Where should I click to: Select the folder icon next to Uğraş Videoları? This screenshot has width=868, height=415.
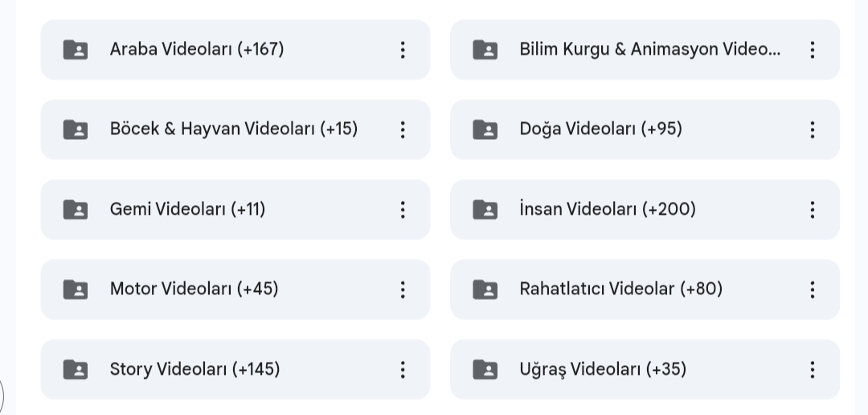click(485, 370)
